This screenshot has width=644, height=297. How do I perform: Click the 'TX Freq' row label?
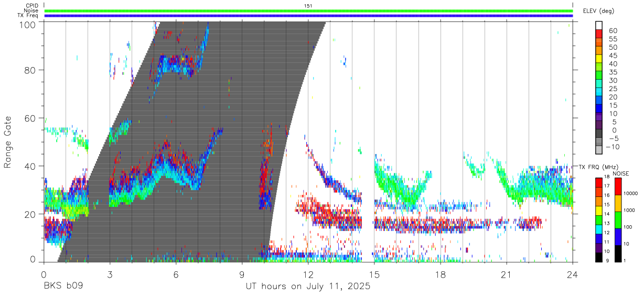tap(28, 16)
